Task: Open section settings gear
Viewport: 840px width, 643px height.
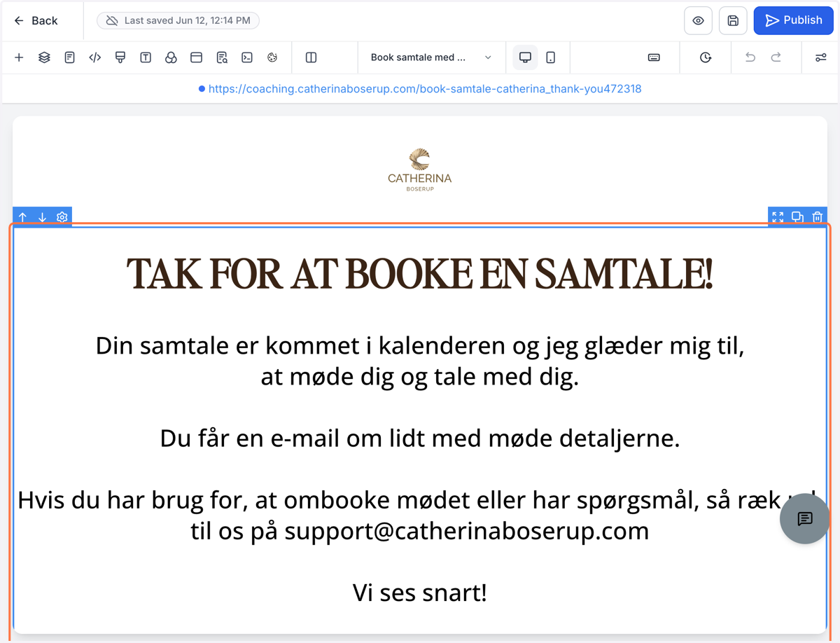Action: (x=62, y=217)
